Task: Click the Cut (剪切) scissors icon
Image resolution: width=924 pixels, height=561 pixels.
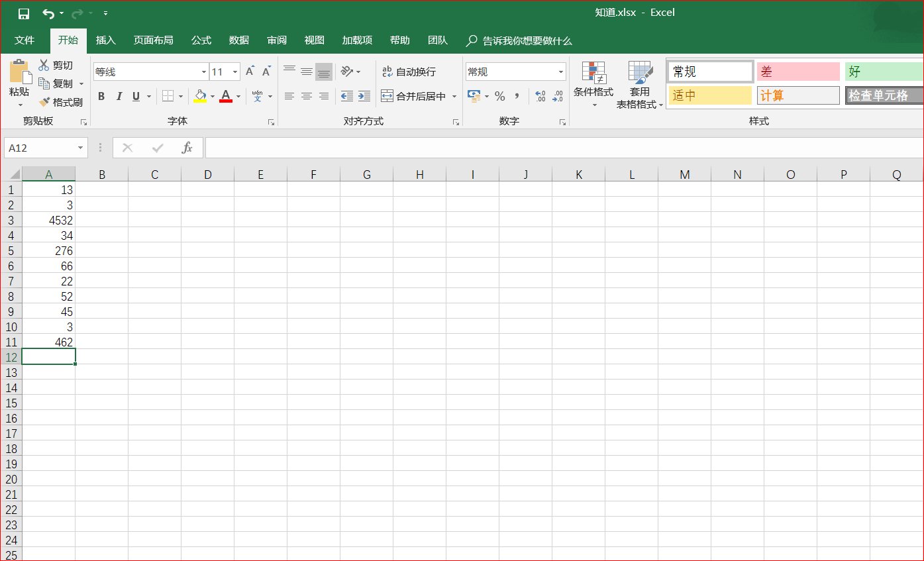Action: [x=44, y=65]
